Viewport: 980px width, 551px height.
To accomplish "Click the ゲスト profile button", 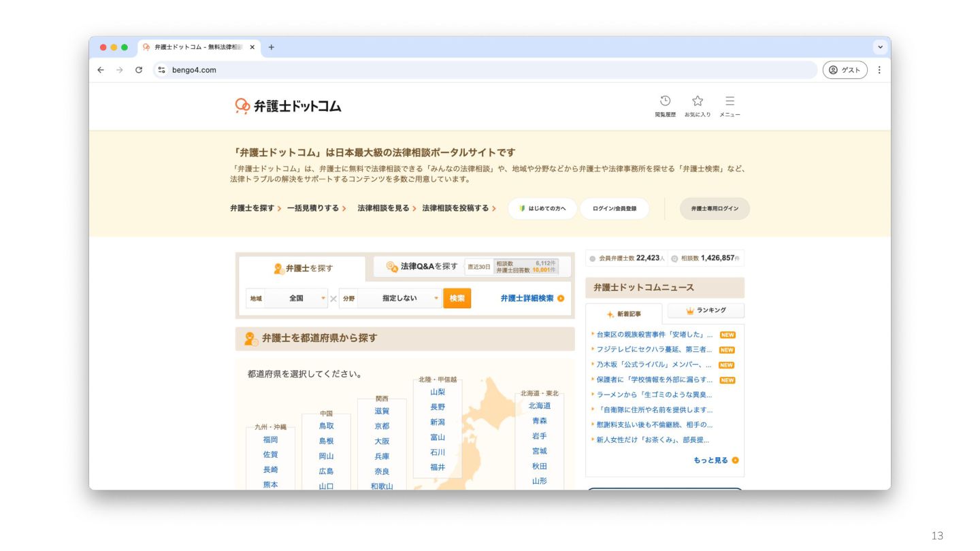I will pos(845,70).
